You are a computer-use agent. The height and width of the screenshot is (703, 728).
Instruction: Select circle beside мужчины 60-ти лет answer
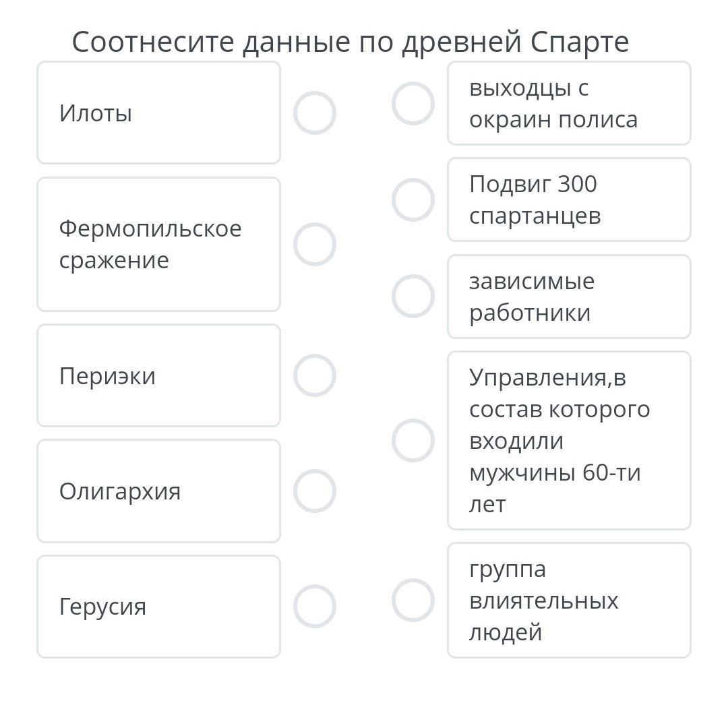pyautogui.click(x=413, y=440)
